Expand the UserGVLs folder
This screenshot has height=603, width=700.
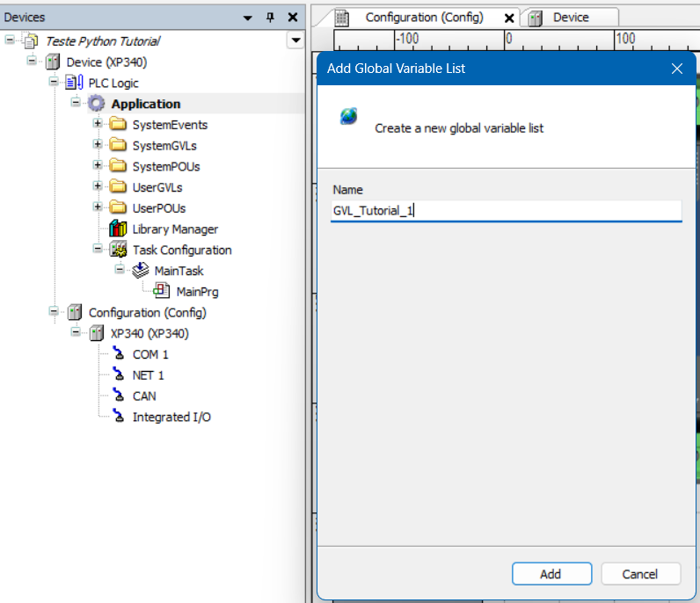pos(98,187)
